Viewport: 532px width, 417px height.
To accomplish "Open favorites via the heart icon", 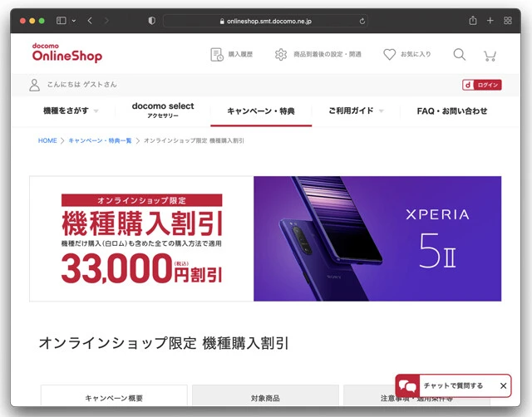I will [x=389, y=54].
